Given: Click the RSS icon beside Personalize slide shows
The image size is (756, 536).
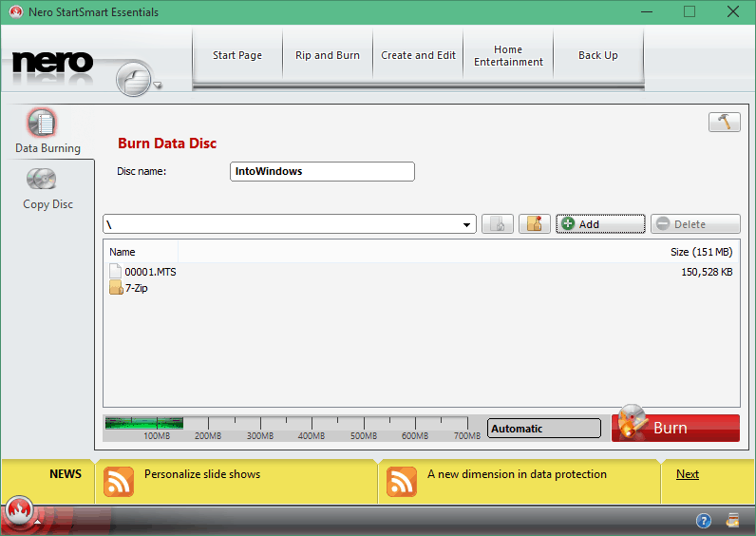Looking at the screenshot, I should click(x=118, y=482).
